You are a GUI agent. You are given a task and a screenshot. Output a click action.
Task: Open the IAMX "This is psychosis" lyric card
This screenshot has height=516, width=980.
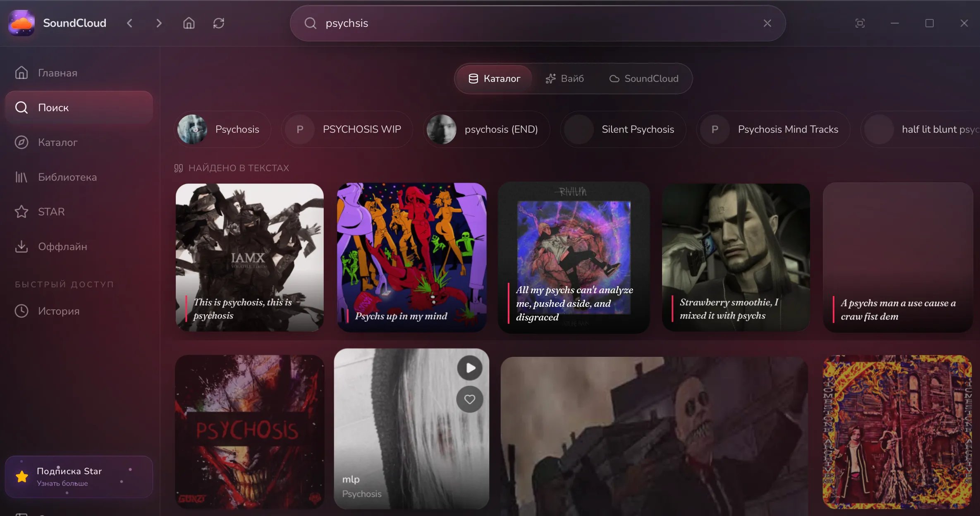(x=250, y=257)
